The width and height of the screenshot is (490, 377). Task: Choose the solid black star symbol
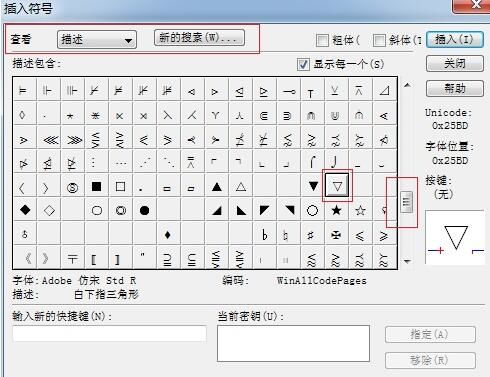[336, 210]
